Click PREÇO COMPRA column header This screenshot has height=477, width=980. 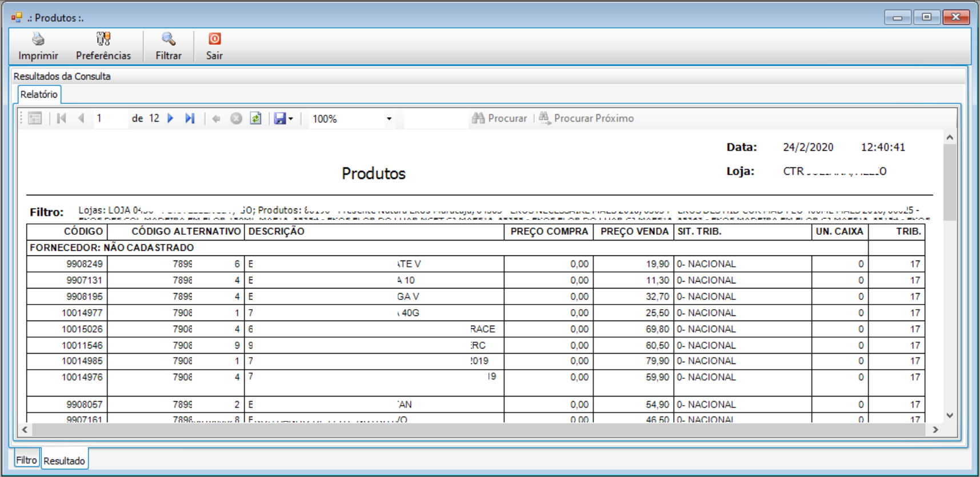549,231
